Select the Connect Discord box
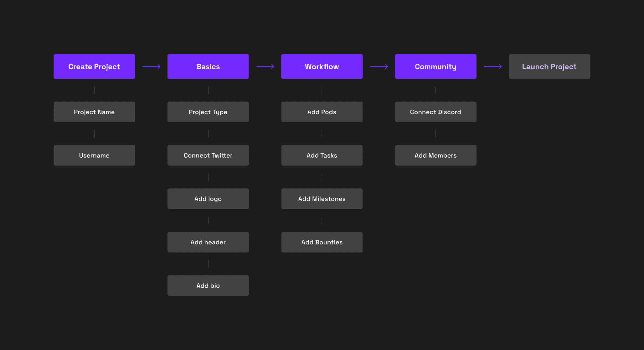Image resolution: width=644 pixels, height=350 pixels. (x=435, y=112)
